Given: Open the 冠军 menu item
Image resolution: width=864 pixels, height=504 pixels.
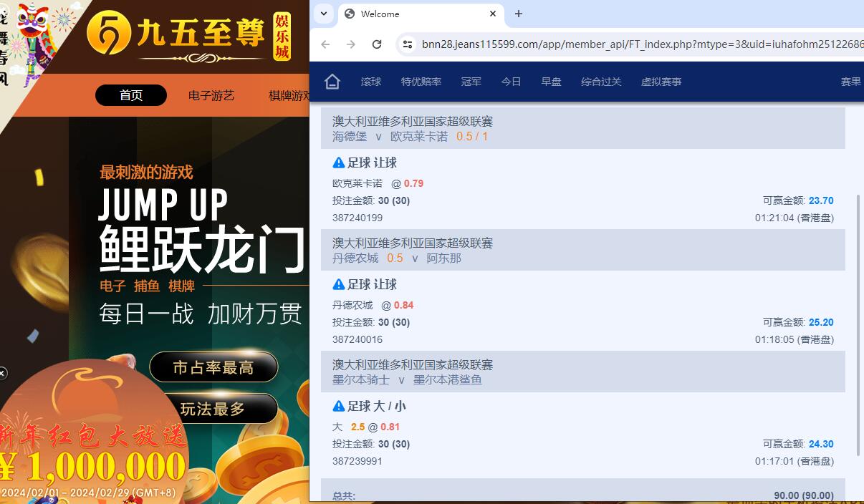Looking at the screenshot, I should 471,82.
